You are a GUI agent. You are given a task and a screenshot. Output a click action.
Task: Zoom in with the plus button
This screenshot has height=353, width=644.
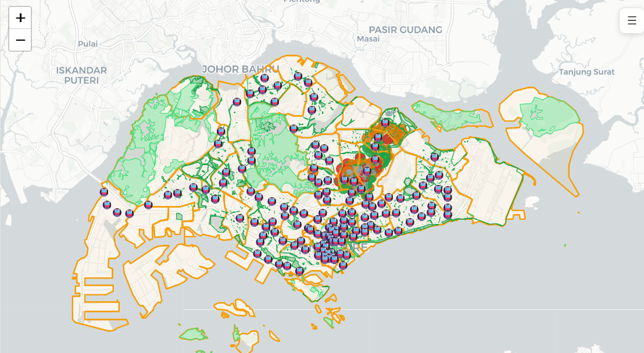click(x=20, y=17)
